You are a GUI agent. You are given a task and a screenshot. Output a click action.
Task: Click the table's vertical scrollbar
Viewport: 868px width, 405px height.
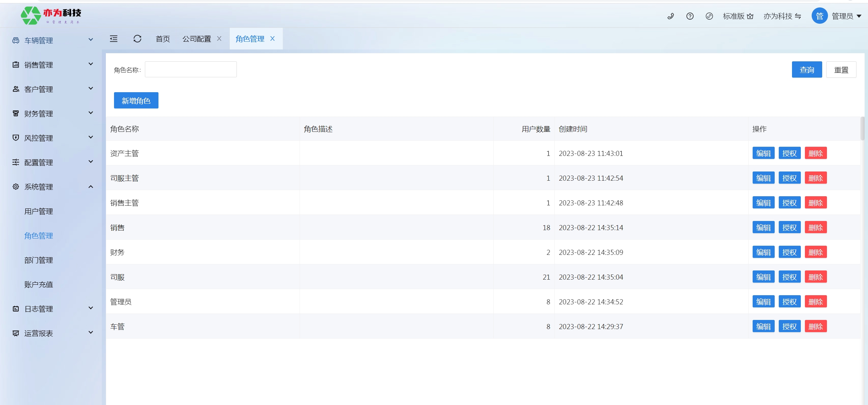[862, 129]
